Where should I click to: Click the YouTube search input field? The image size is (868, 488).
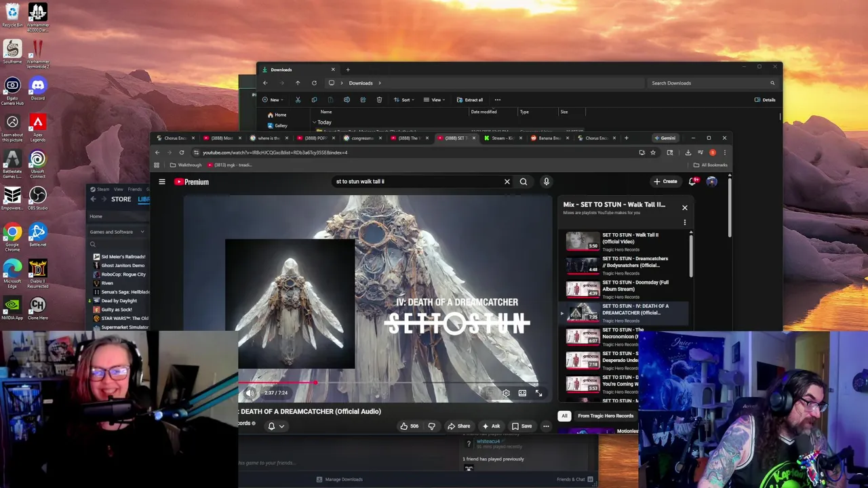pos(417,182)
